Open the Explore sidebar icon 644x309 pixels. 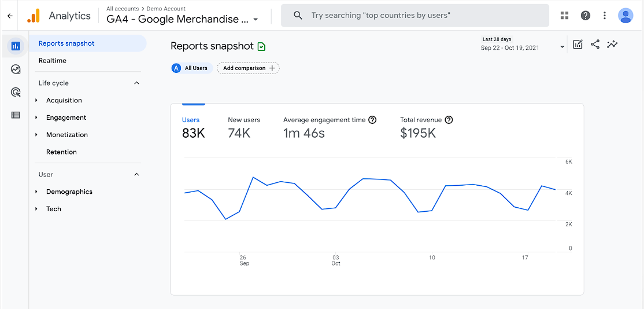coord(16,69)
